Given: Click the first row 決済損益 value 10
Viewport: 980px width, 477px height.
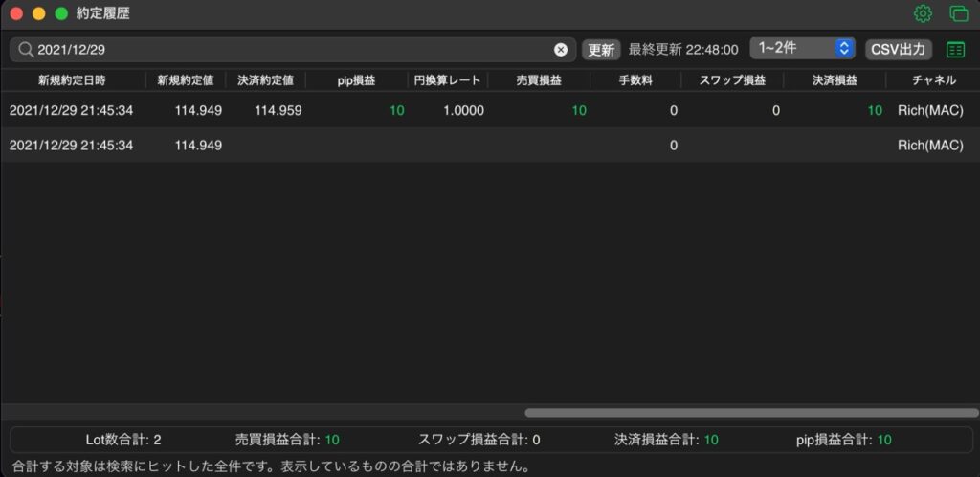Looking at the screenshot, I should [875, 111].
